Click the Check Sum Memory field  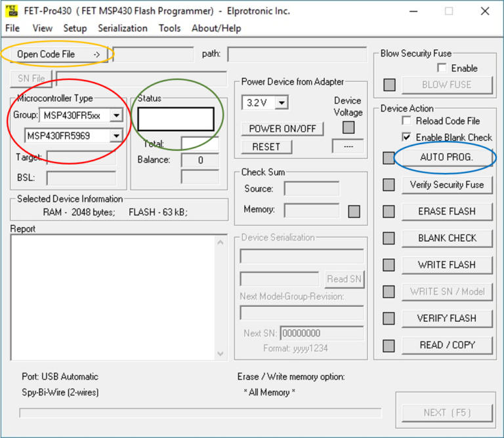312,210
